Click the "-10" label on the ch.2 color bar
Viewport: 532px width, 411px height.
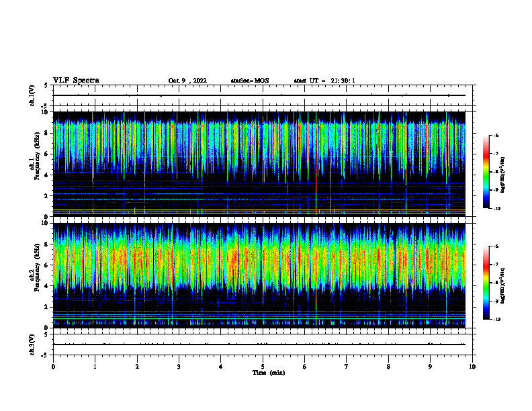coord(496,320)
